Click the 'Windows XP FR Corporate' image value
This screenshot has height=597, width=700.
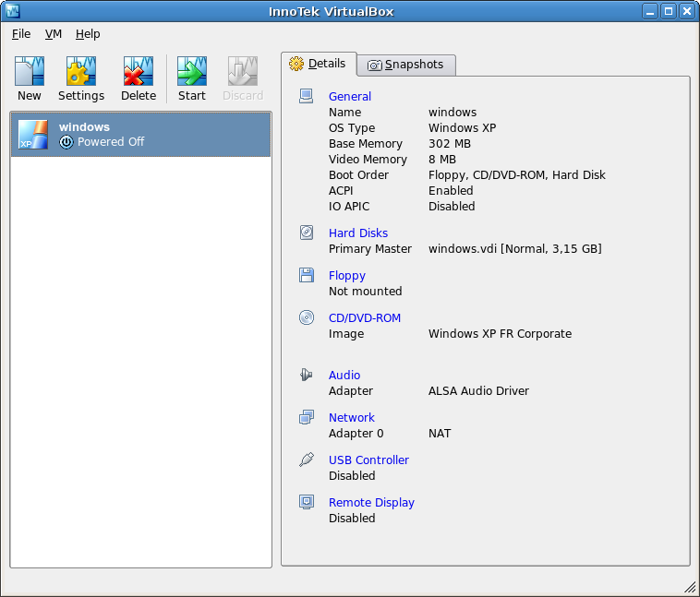[x=500, y=334]
